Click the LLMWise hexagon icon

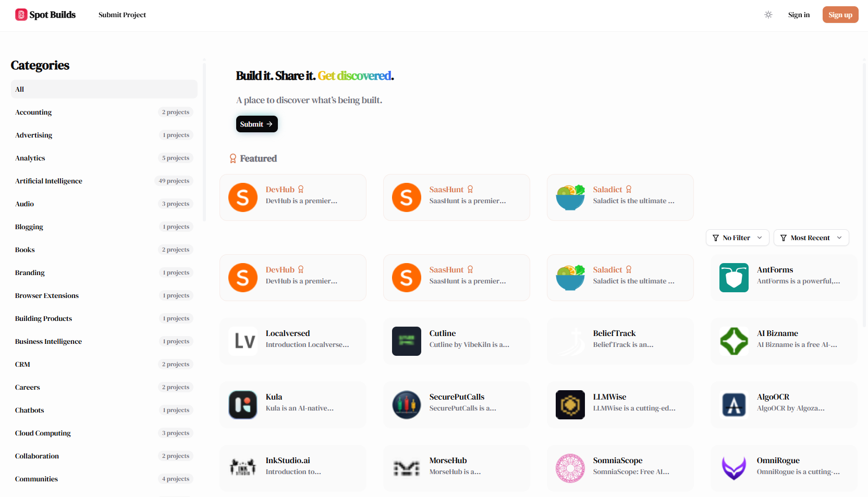point(570,405)
